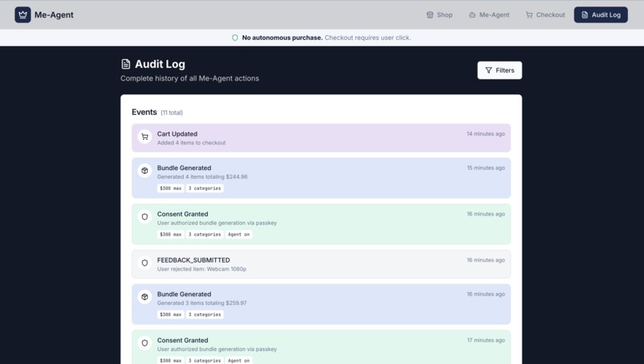The height and width of the screenshot is (364, 644).
Task: Open the Filters button
Action: pyautogui.click(x=499, y=70)
